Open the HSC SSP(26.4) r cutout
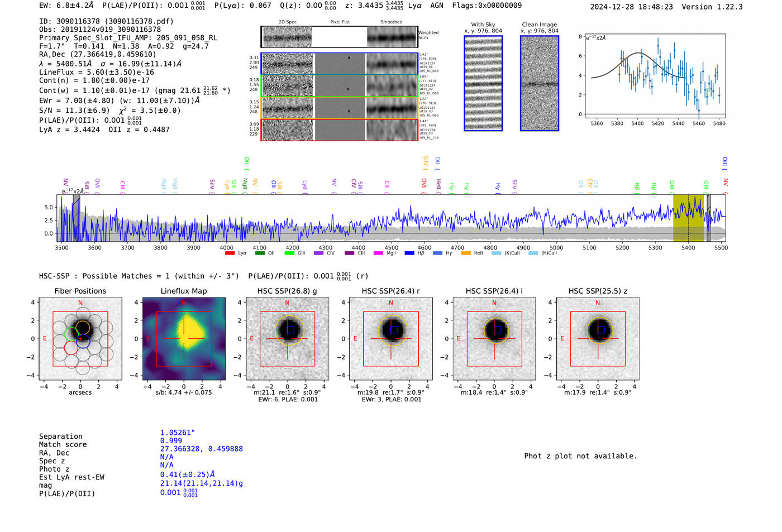 [391, 339]
